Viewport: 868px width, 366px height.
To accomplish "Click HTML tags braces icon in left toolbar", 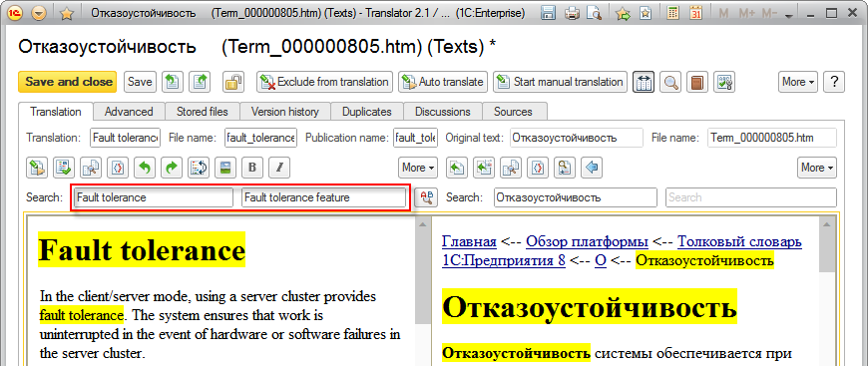I will pyautogui.click(x=118, y=168).
